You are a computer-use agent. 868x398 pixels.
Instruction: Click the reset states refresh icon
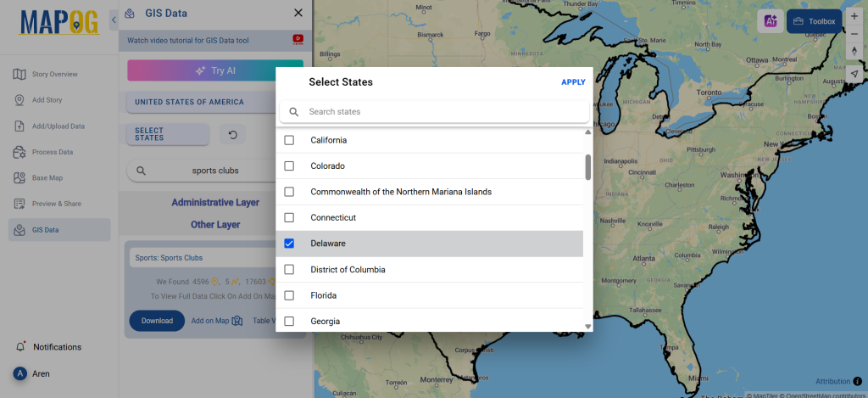(233, 134)
